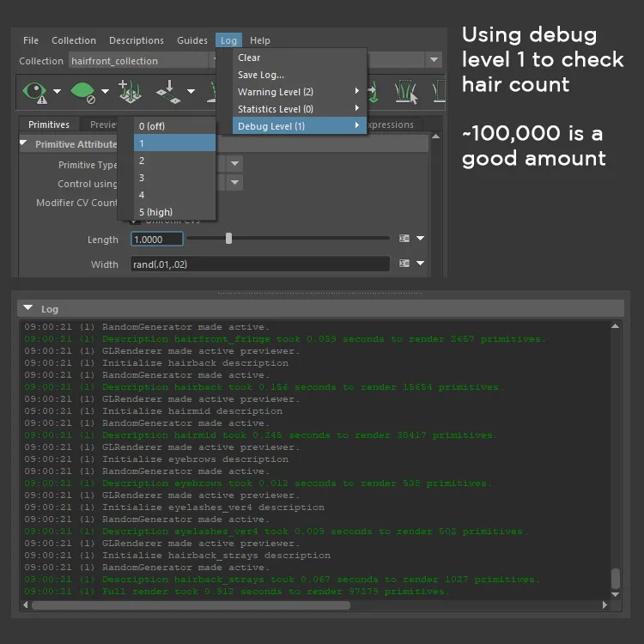Open the Descriptions menu
Viewport: 644px width, 644px height.
pyautogui.click(x=137, y=40)
